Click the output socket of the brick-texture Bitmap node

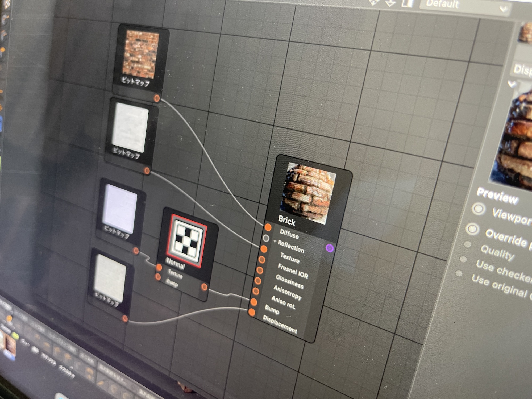click(x=157, y=98)
